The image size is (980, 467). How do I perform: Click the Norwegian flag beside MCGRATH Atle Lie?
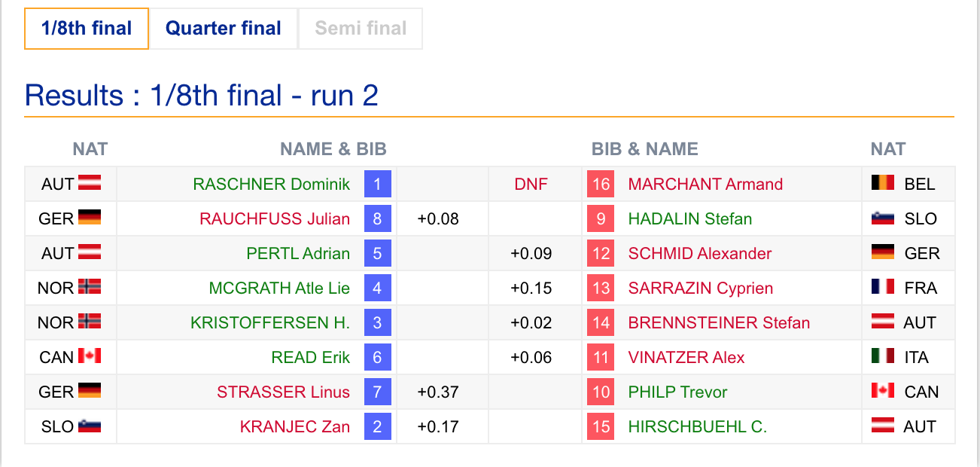click(x=90, y=287)
